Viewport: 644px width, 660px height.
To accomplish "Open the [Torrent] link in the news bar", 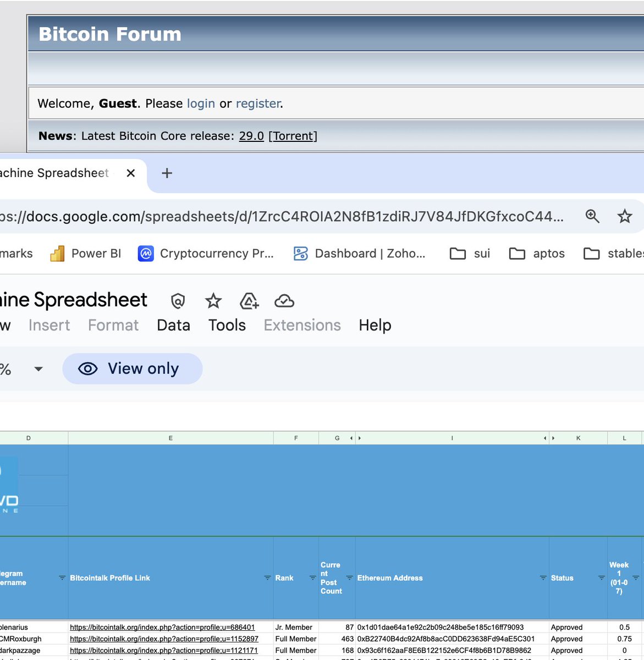I will [x=293, y=136].
